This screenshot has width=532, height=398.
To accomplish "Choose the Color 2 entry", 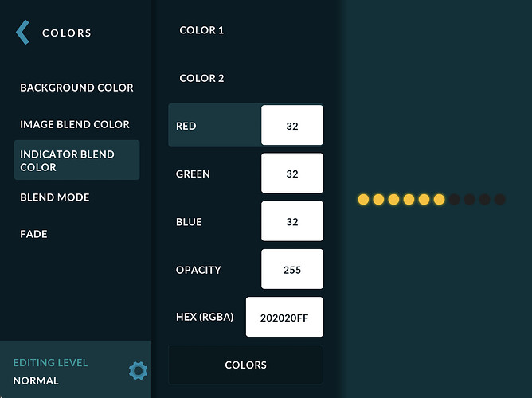I will tap(201, 78).
